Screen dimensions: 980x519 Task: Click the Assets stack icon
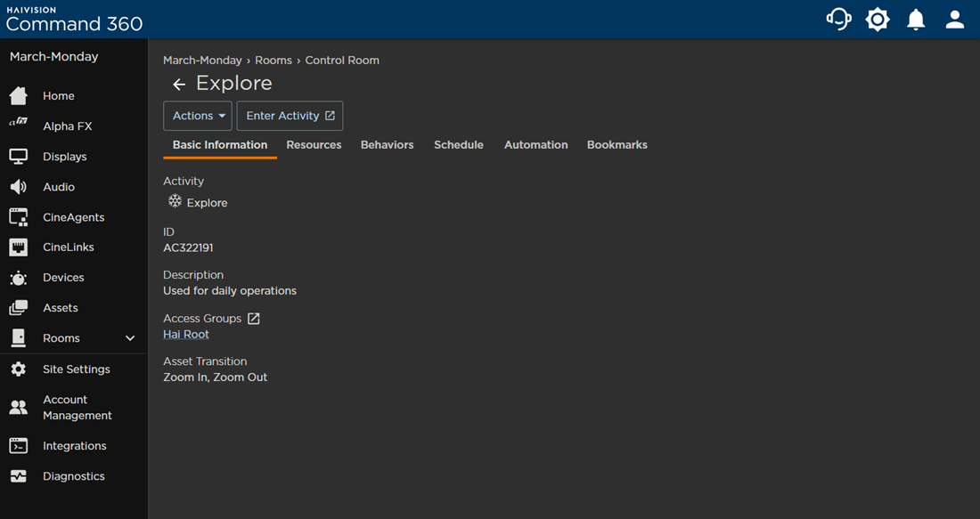click(18, 308)
